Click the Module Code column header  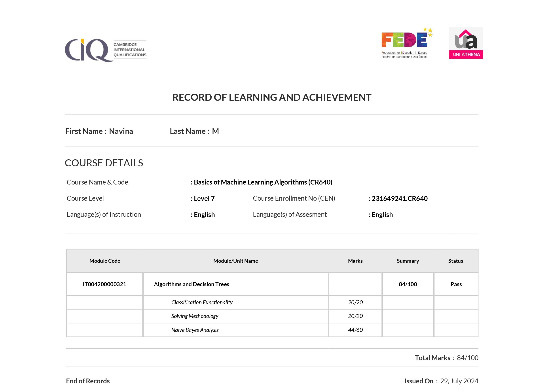105,261
